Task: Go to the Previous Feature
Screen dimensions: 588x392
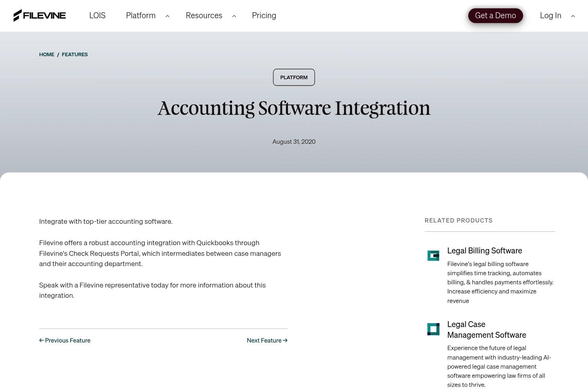Action: [65, 340]
